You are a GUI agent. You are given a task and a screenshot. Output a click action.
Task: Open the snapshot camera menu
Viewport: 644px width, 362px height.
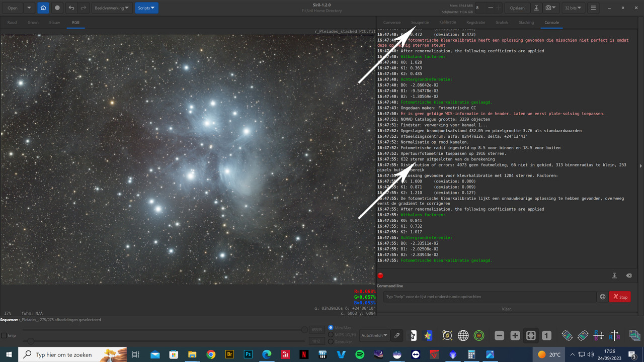[552, 8]
